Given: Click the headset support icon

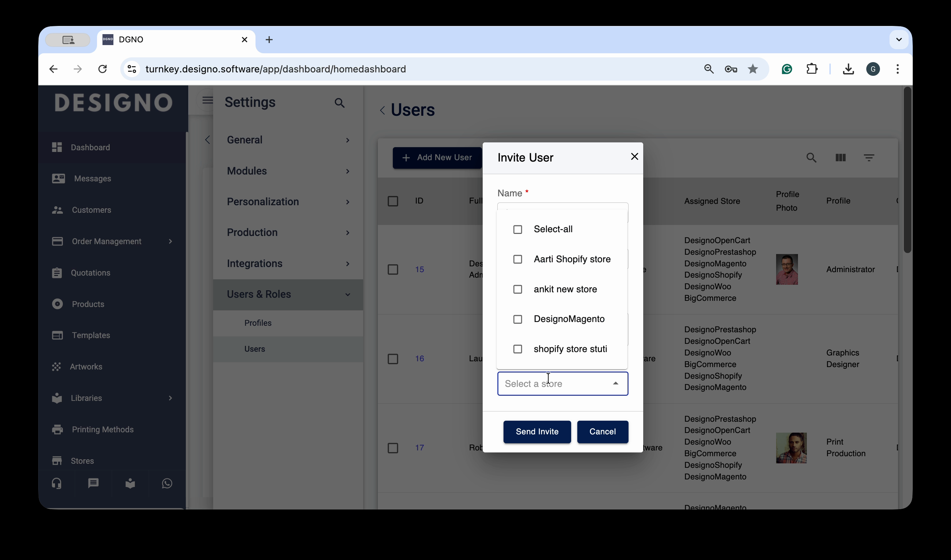Looking at the screenshot, I should 57,484.
